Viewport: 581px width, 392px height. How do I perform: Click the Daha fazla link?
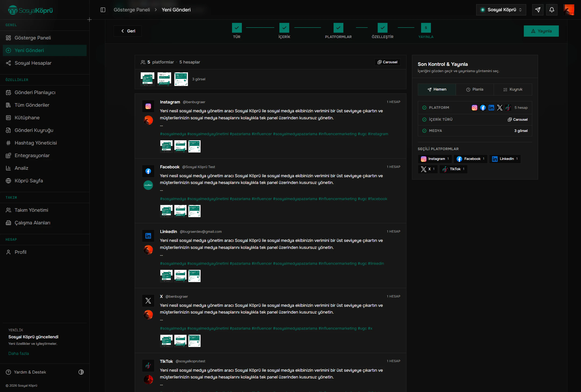[x=18, y=353]
